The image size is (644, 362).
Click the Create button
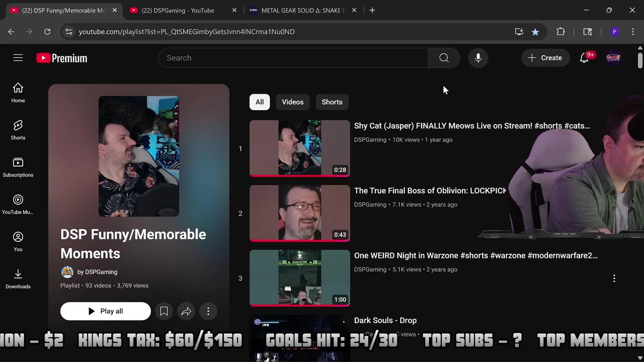(545, 58)
